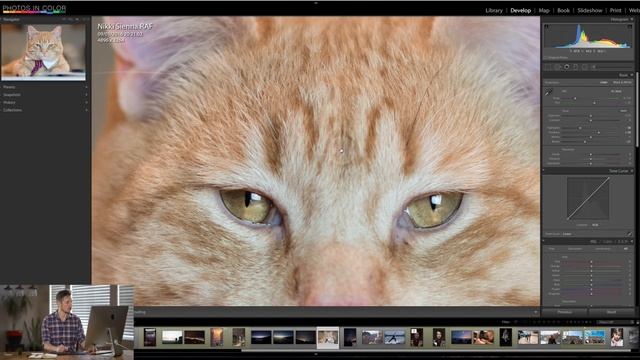Create a snapshot with Snapshots plus icon
This screenshot has height=360, width=640.
click(86, 95)
